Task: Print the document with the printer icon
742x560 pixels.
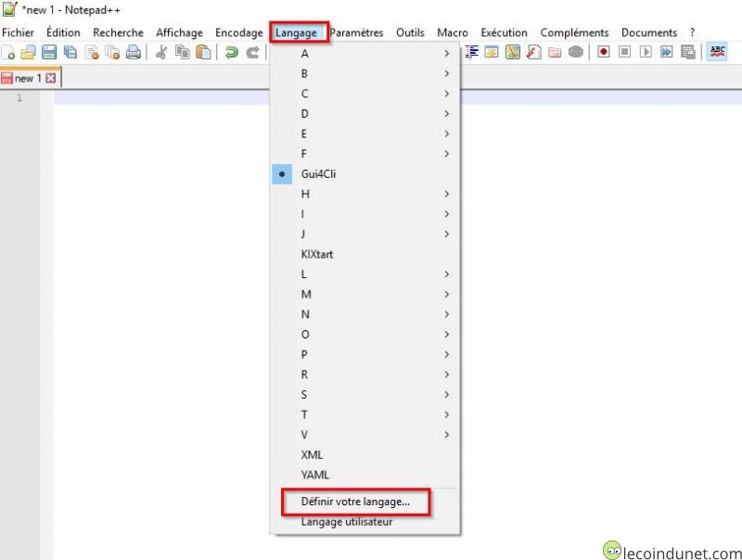Action: coord(134,52)
